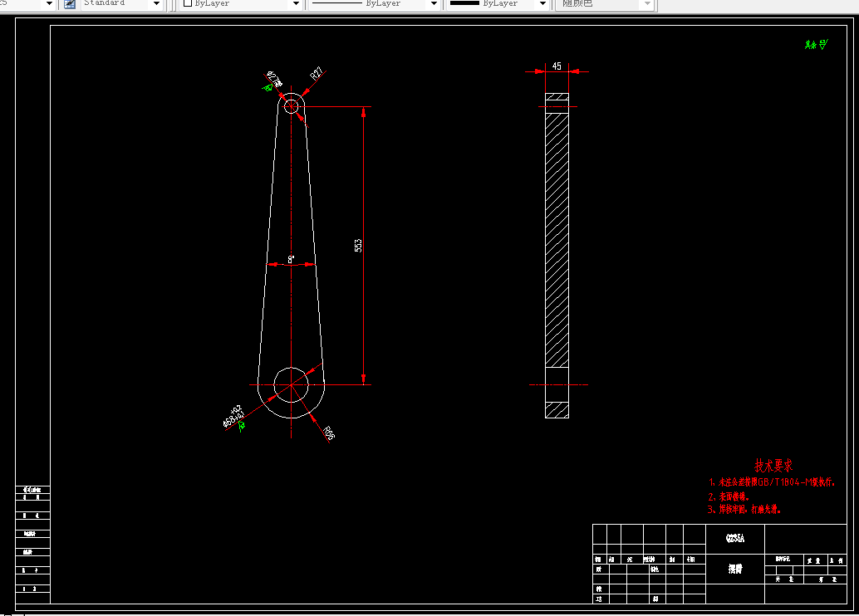This screenshot has width=859, height=616.
Task: Open the ByLayer lineweight dropdown
Action: (x=543, y=4)
